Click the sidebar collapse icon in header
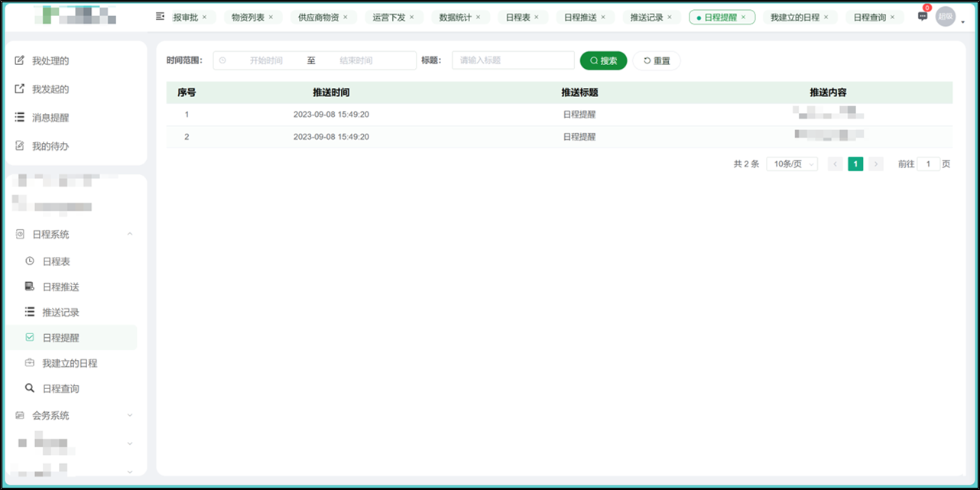Screen dimensions: 980x490 coord(160,16)
